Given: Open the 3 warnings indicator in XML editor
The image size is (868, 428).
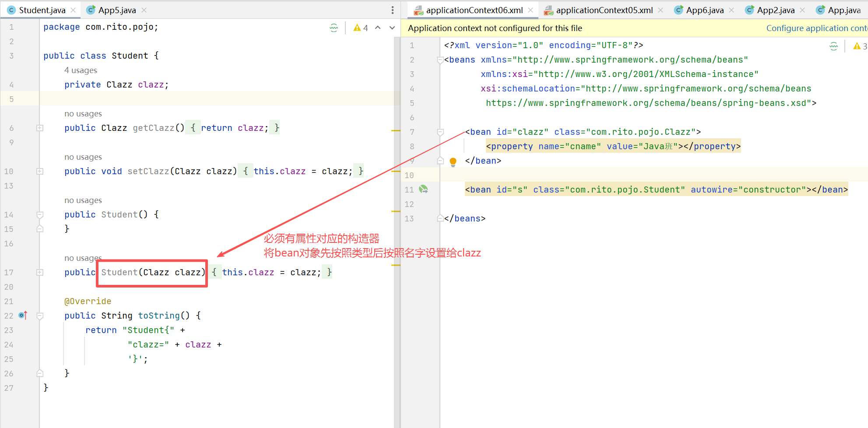Looking at the screenshot, I should click(x=860, y=46).
